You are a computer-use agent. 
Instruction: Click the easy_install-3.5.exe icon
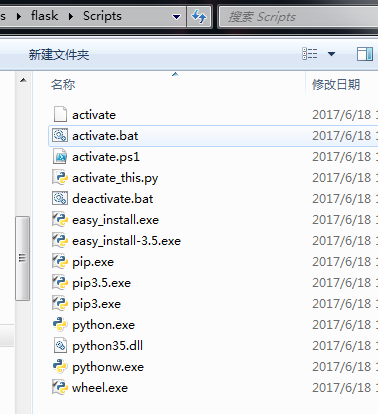click(x=60, y=240)
